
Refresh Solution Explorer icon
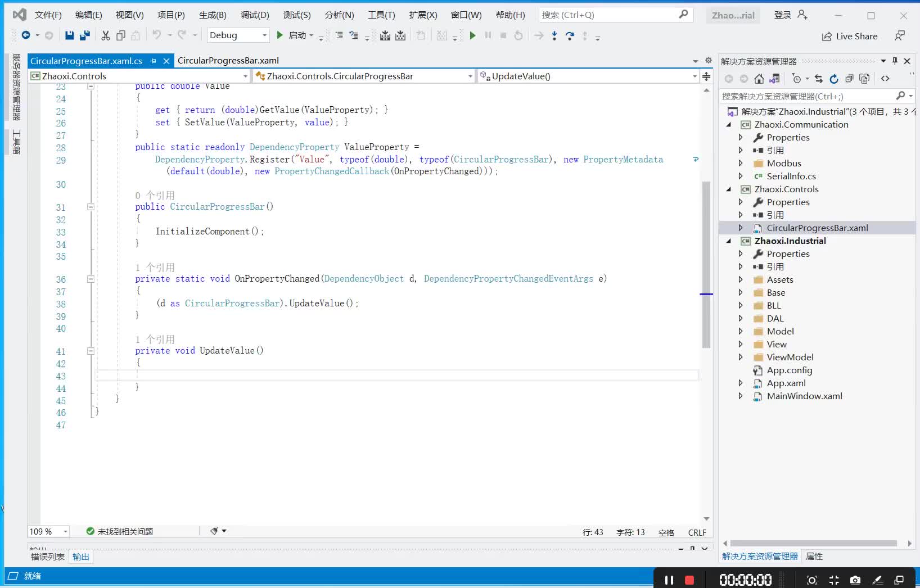834,79
